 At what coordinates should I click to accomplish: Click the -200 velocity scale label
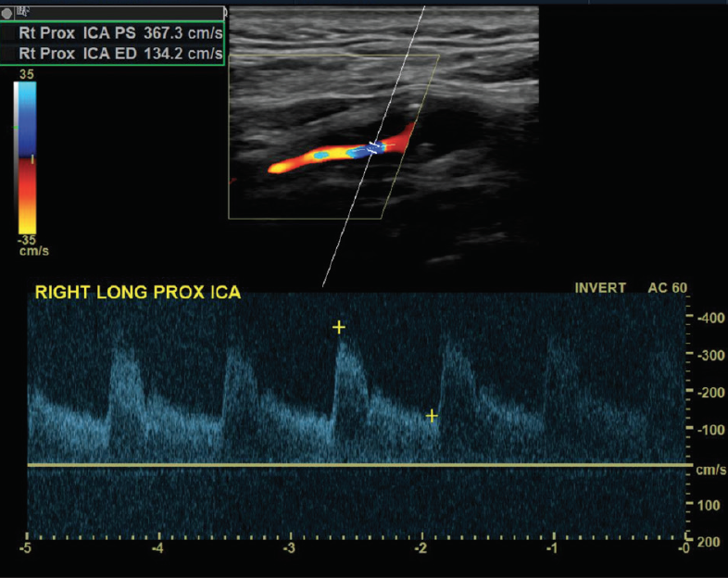pos(710,393)
